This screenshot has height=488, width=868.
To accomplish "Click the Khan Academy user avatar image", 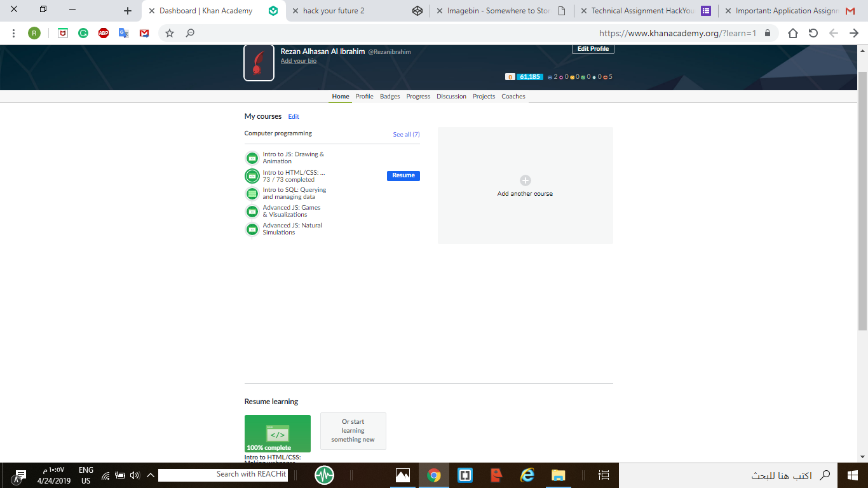I will click(x=259, y=62).
